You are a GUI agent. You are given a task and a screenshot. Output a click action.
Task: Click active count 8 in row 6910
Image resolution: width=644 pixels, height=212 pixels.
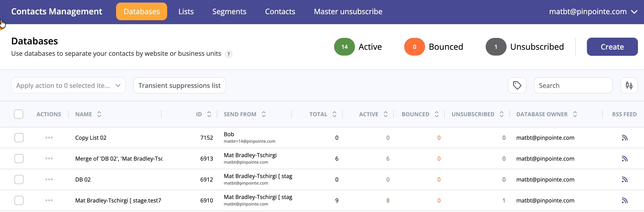pos(388,200)
